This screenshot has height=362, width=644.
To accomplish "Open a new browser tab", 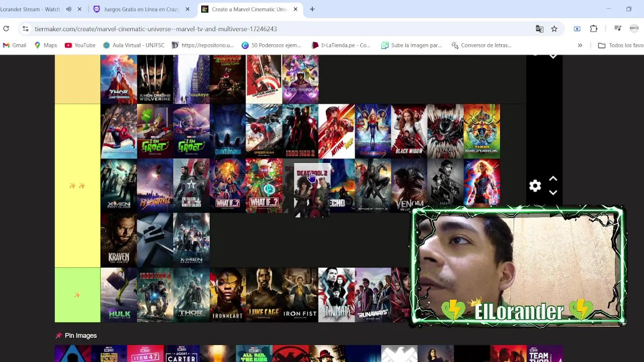I will click(x=312, y=9).
